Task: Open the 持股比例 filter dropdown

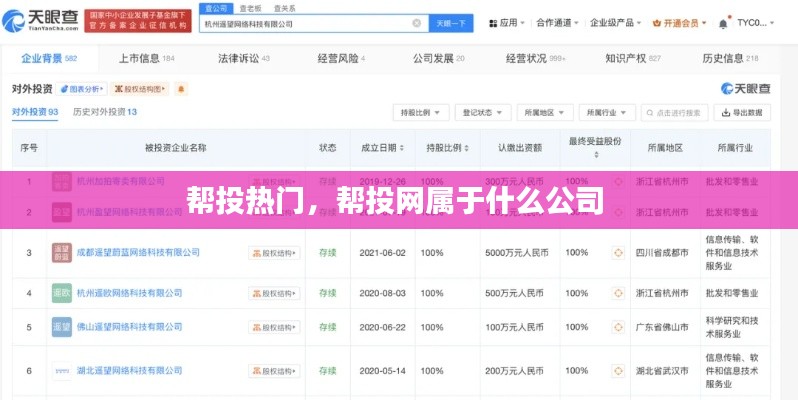Action: pos(418,113)
